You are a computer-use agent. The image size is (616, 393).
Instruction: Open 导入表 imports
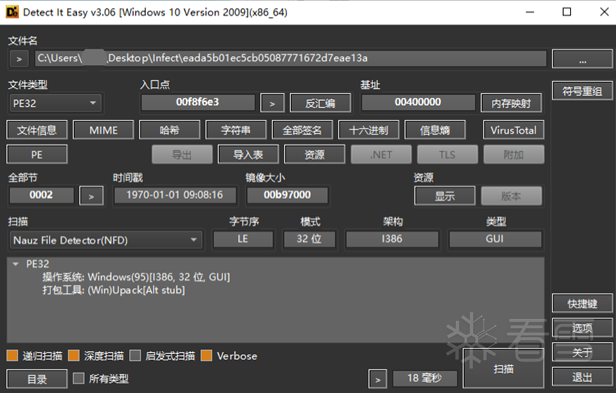(x=248, y=154)
